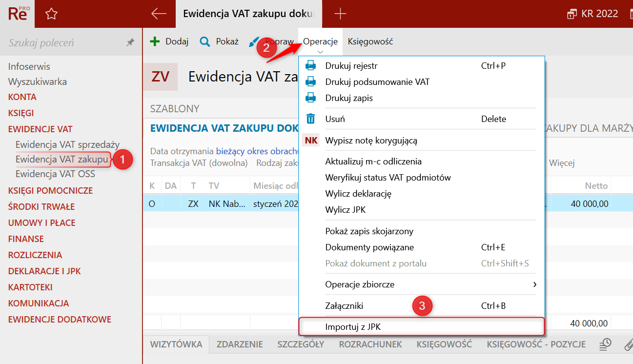Click printer icon beside Drukuj zapis
Viewport: 633px width, 364px height.
click(310, 98)
